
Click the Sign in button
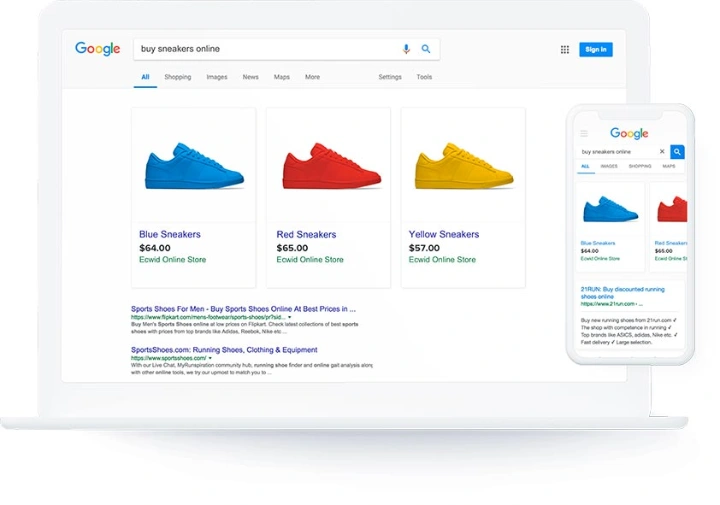click(x=596, y=50)
